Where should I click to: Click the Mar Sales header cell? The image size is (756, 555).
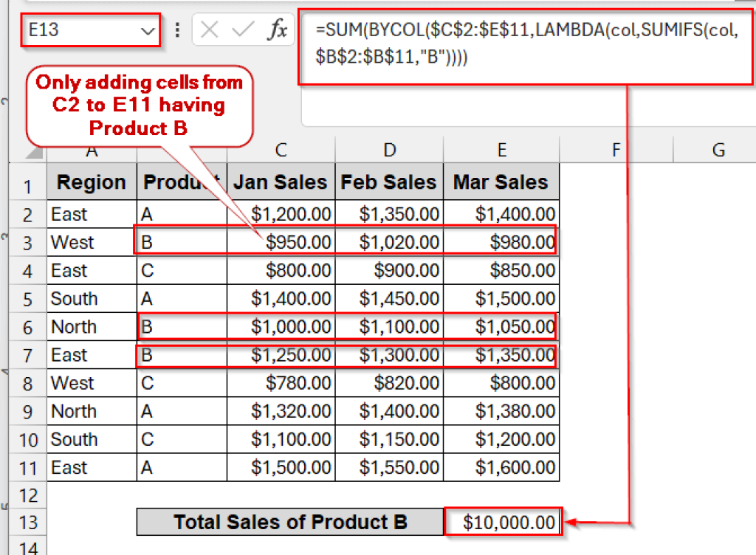pyautogui.click(x=502, y=182)
